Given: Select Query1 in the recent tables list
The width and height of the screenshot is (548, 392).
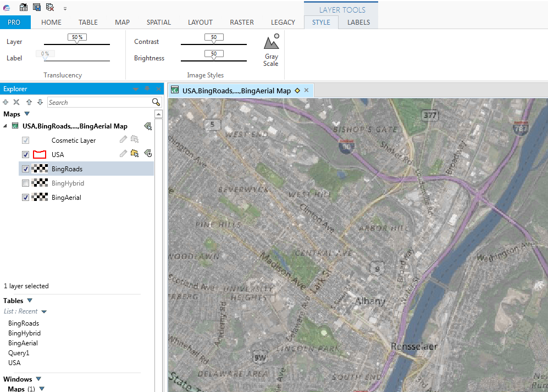Looking at the screenshot, I should (x=18, y=352).
